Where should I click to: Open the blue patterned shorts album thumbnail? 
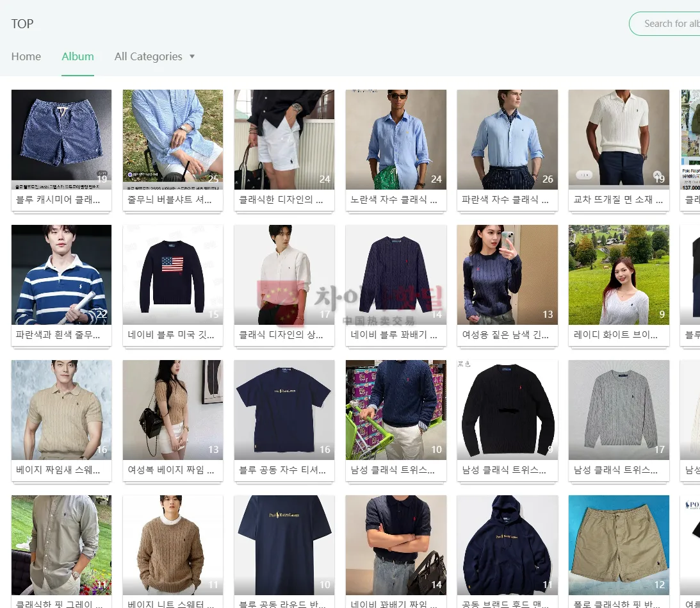61,140
